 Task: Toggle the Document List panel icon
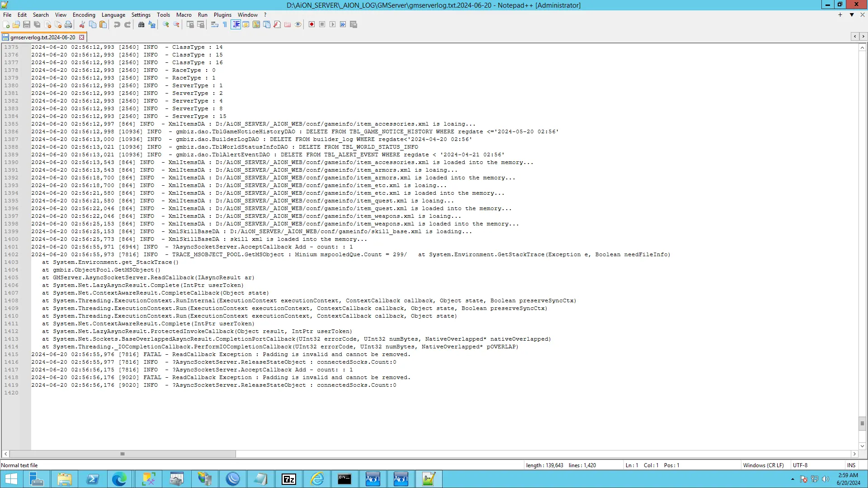[267, 24]
